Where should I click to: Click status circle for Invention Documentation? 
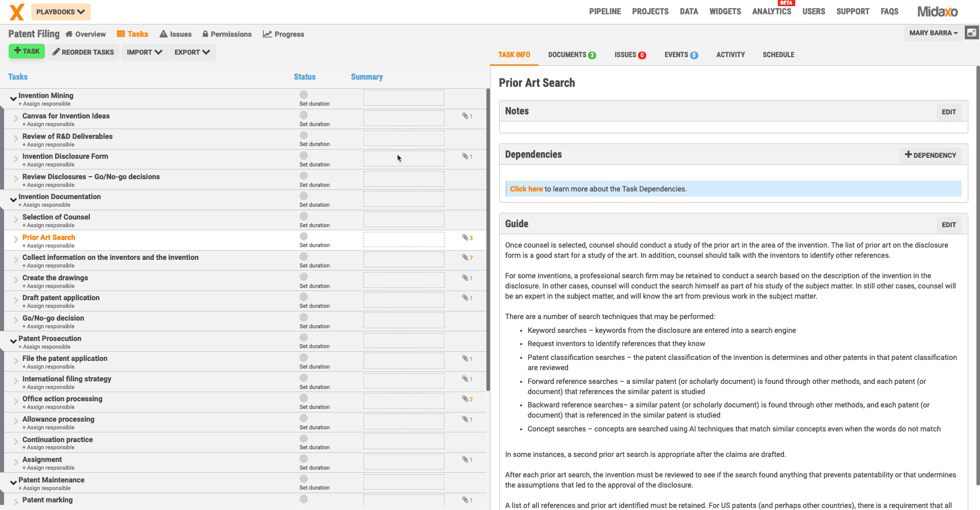[x=304, y=196]
